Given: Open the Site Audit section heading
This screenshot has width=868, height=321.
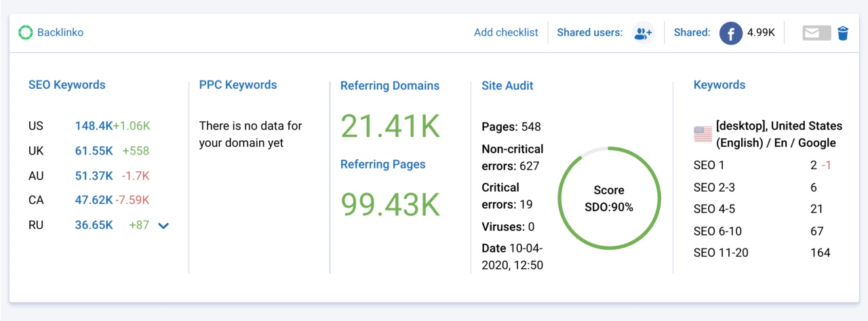Looking at the screenshot, I should pyautogui.click(x=507, y=86).
